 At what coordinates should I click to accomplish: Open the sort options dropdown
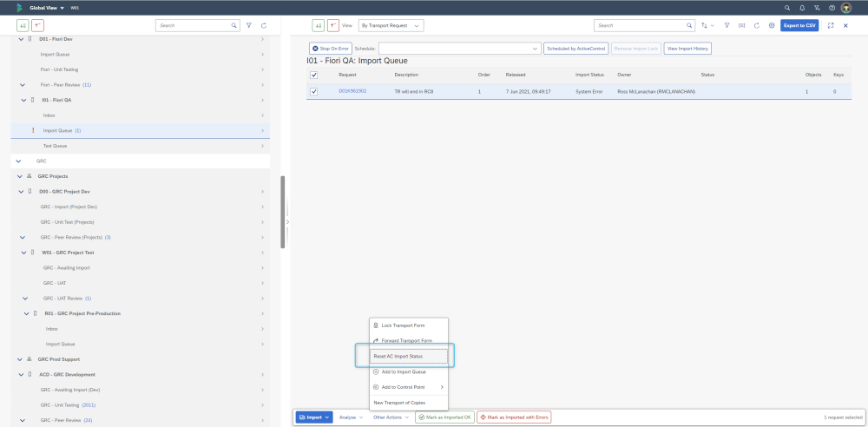[x=707, y=25]
